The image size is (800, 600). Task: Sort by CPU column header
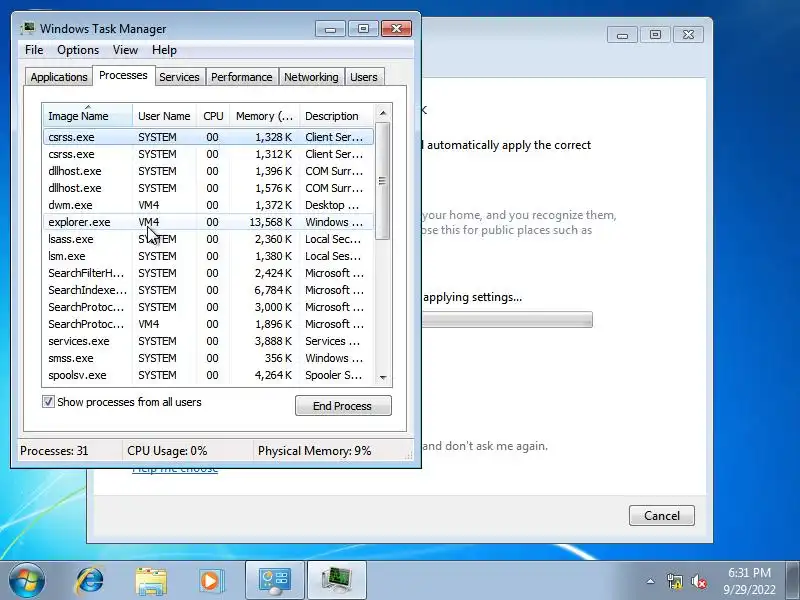[213, 116]
